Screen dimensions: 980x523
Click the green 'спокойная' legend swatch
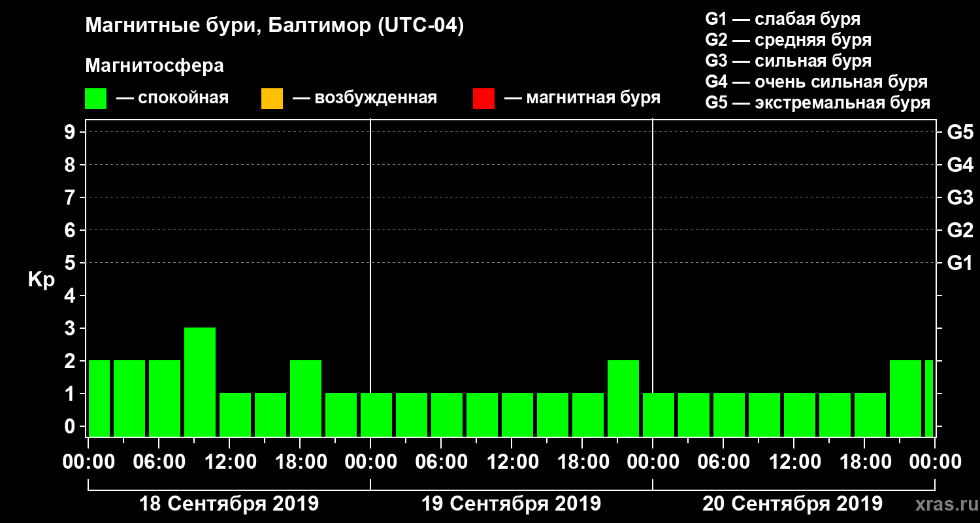pyautogui.click(x=95, y=99)
